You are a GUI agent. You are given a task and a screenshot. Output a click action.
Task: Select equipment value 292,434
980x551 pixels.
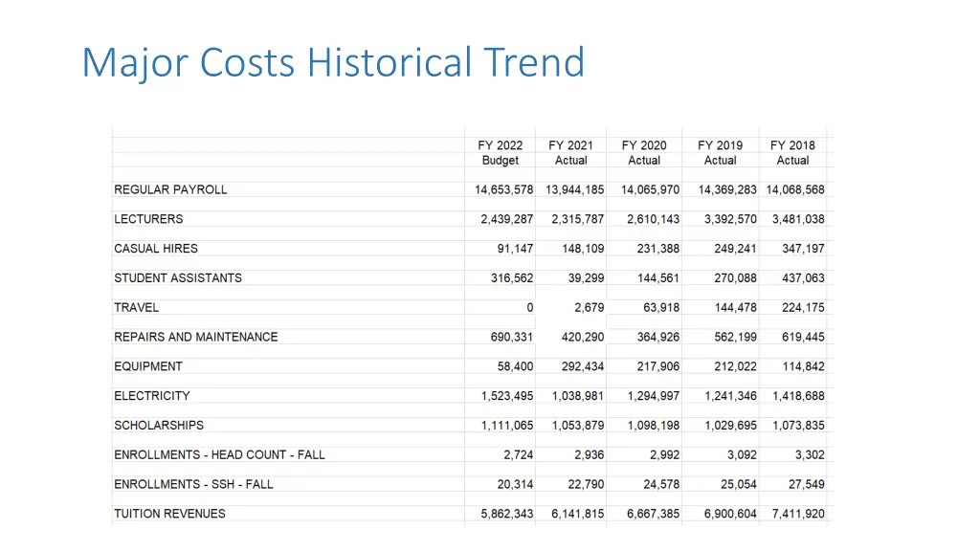tap(583, 366)
